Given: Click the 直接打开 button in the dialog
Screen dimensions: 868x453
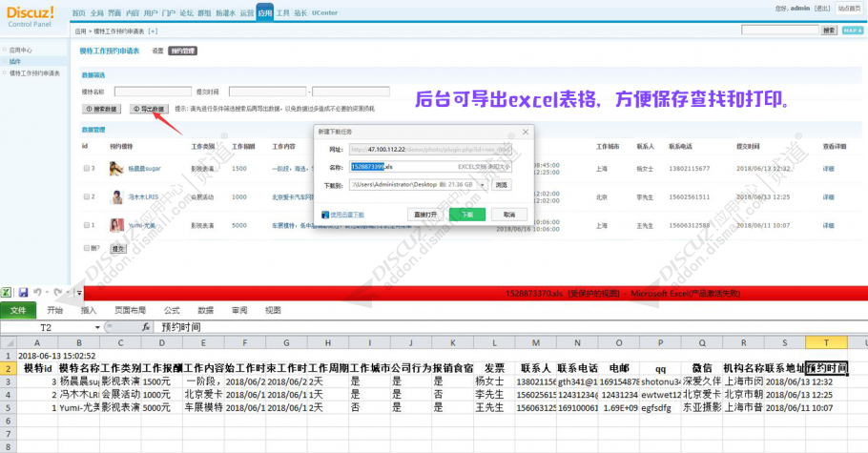Looking at the screenshot, I should pos(425,215).
